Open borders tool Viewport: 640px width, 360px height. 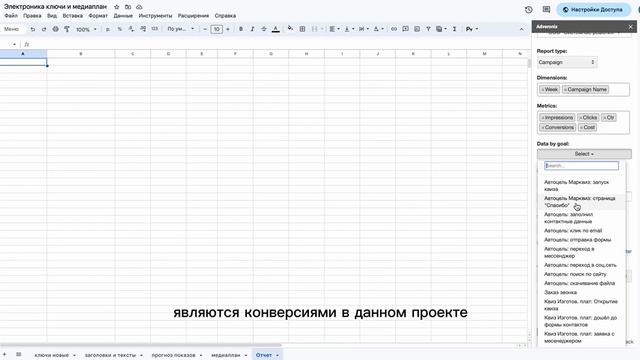tap(302, 29)
